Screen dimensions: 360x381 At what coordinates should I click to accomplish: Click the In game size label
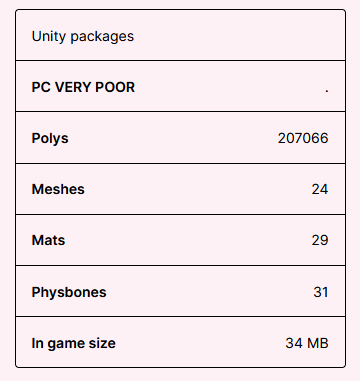[74, 343]
